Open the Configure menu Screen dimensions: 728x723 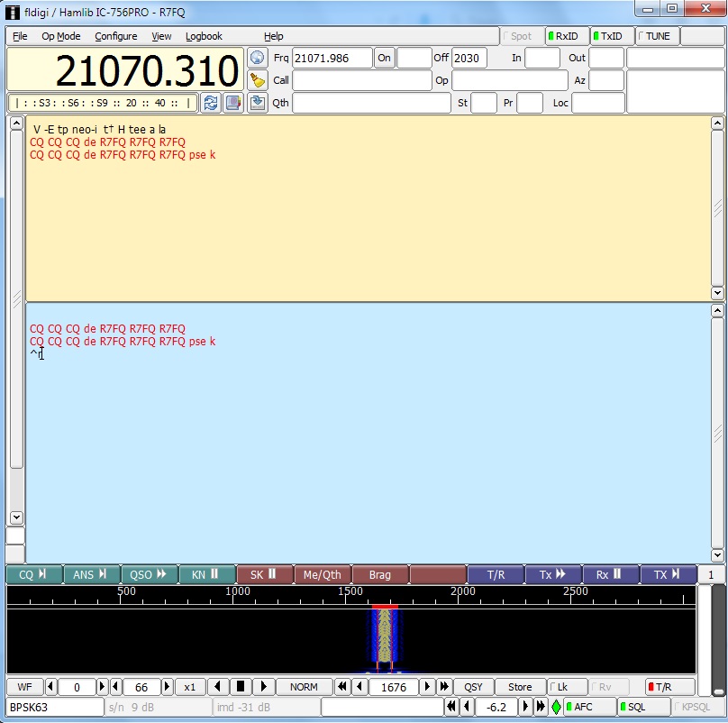click(x=116, y=36)
